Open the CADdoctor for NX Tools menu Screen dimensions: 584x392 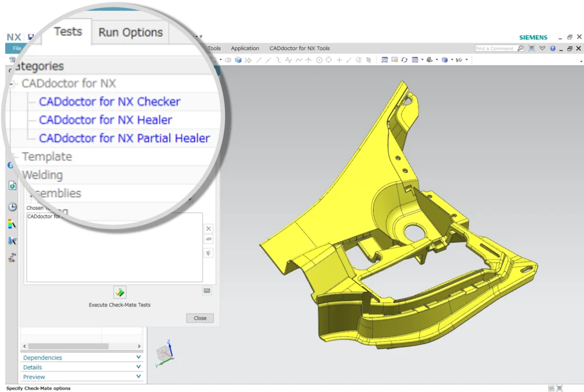[x=299, y=48]
